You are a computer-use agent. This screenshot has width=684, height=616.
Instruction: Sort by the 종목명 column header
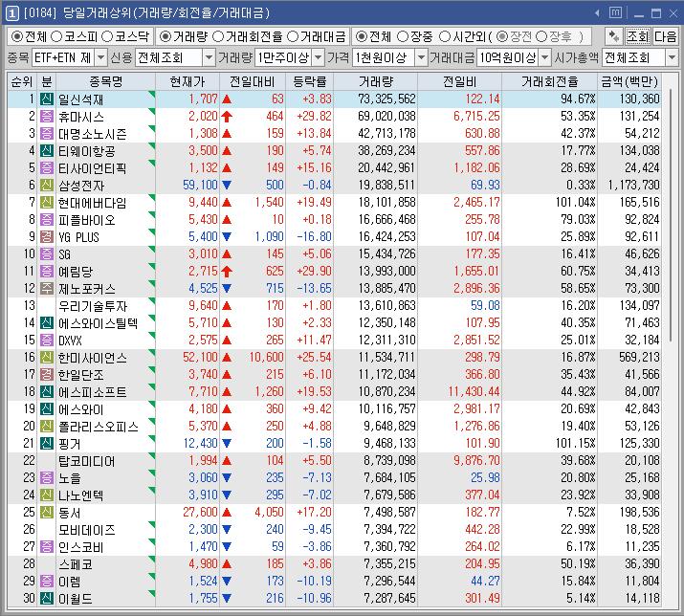point(105,81)
